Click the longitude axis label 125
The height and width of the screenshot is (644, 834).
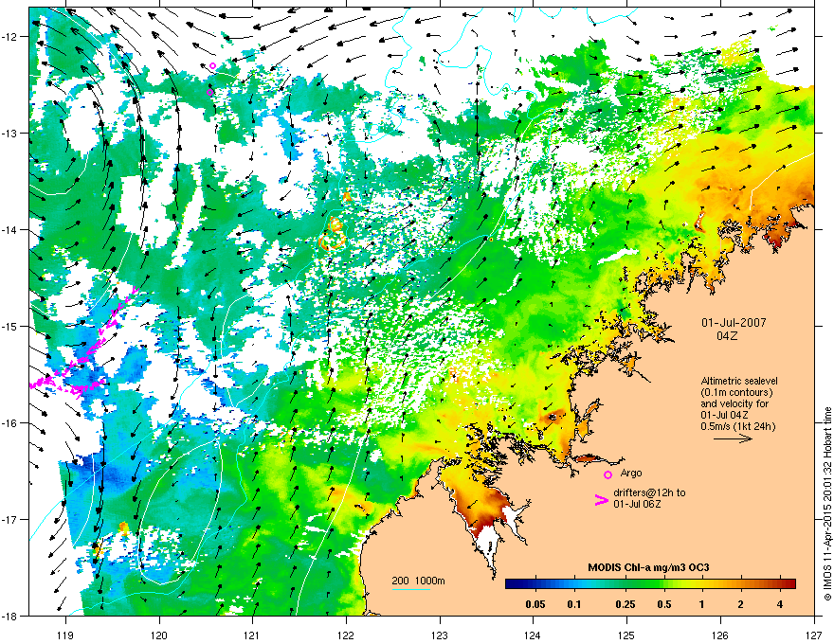pos(626,635)
